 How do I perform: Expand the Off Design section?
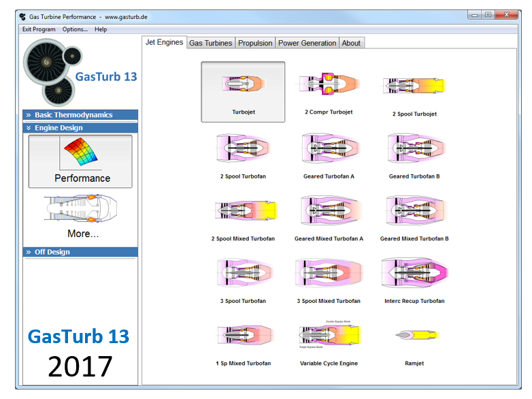(x=80, y=252)
